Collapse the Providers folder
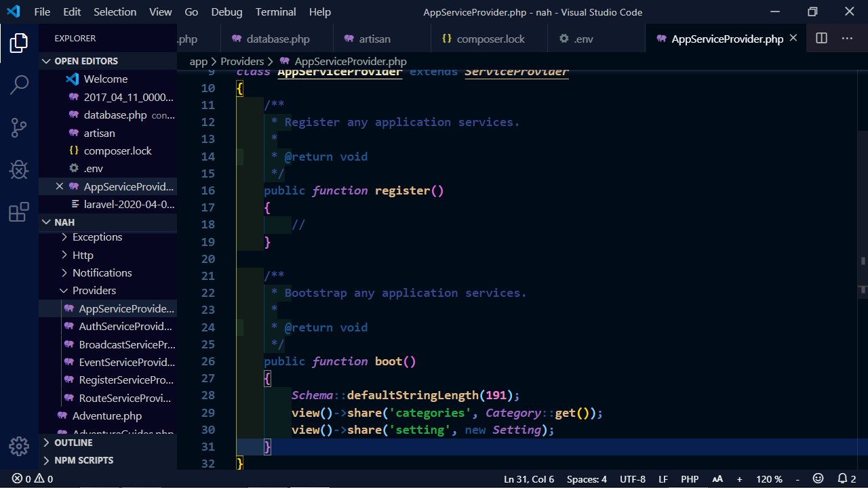The width and height of the screenshot is (868, 488). [x=108, y=290]
